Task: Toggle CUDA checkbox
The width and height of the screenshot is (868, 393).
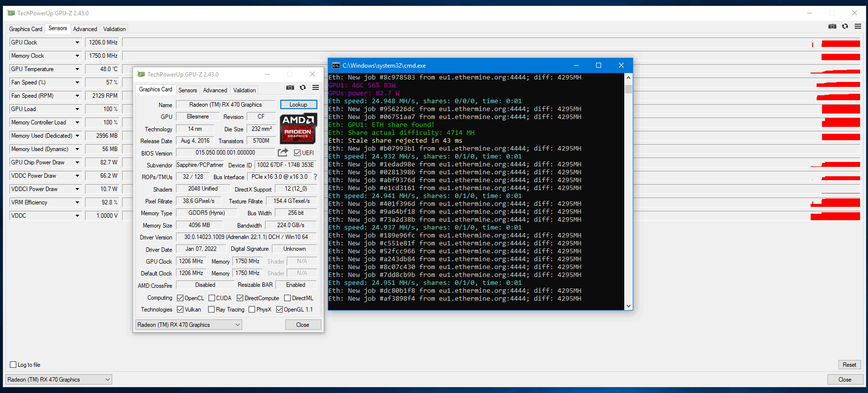Action: click(212, 298)
